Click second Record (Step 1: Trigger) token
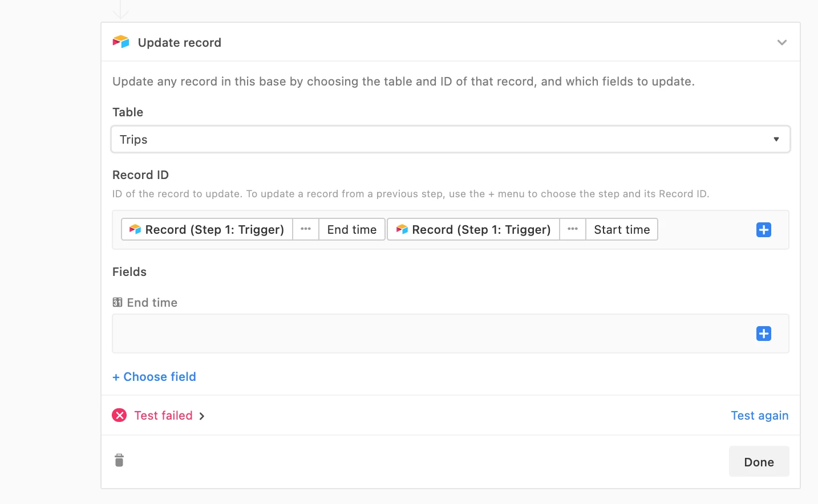 tap(474, 229)
